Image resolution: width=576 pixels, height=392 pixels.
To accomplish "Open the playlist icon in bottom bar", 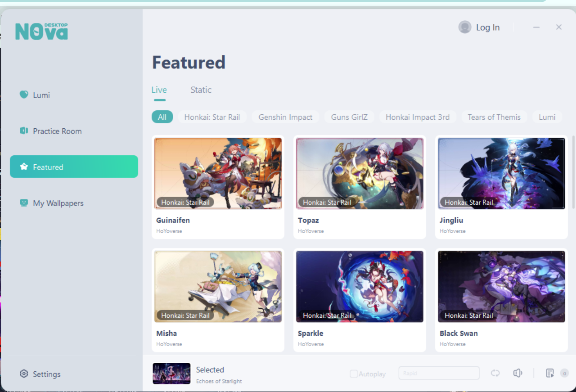I will coord(549,373).
